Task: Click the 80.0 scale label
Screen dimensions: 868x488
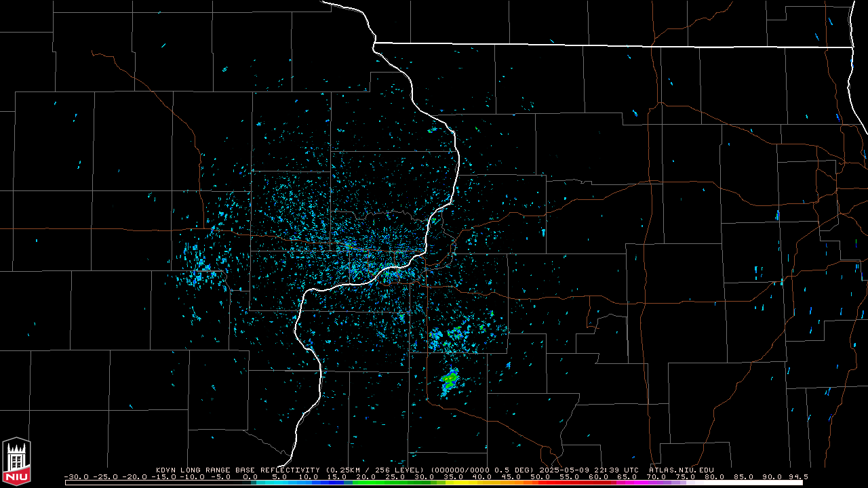Action: point(715,476)
